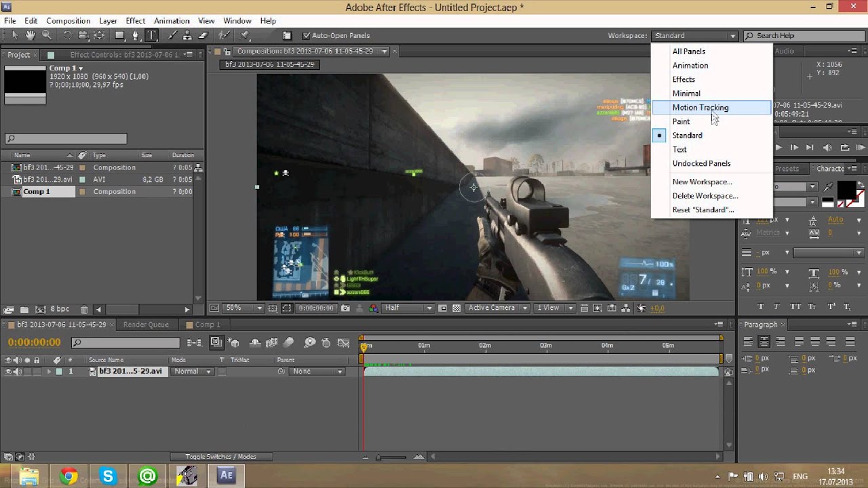Click create new composition icon in Project panel
868x488 pixels.
pos(41,310)
